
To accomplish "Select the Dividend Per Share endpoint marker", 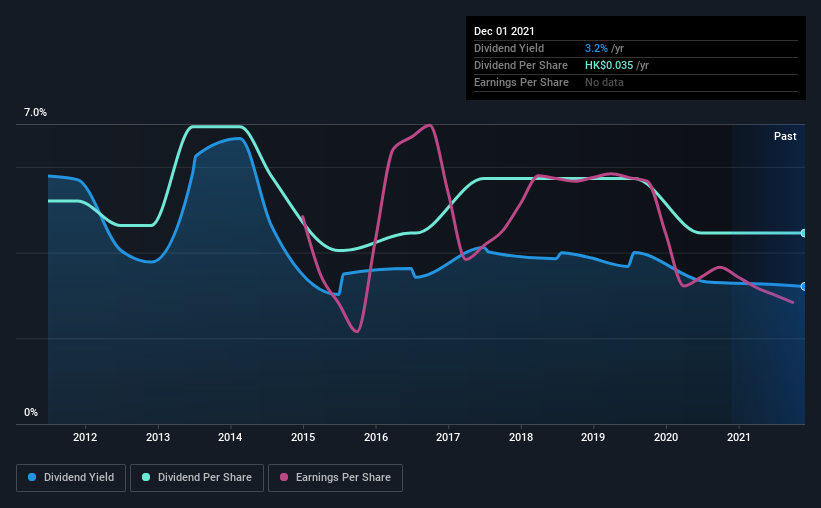I will tap(803, 233).
